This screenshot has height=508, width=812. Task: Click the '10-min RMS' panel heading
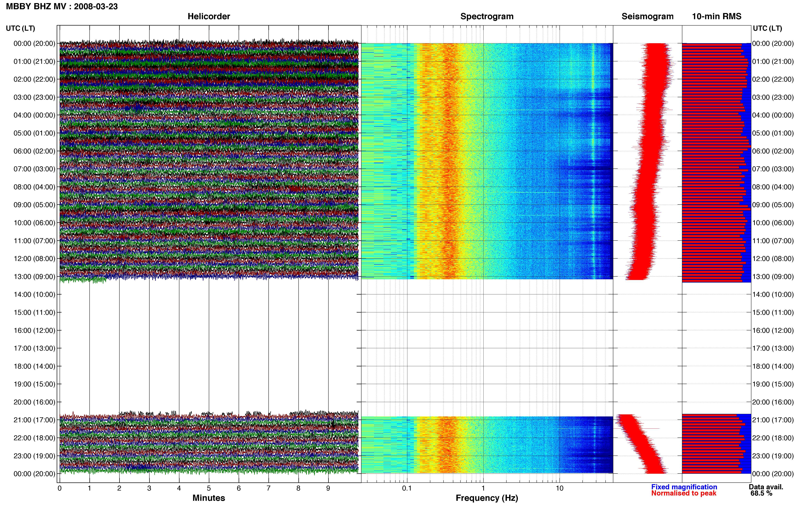coord(717,16)
